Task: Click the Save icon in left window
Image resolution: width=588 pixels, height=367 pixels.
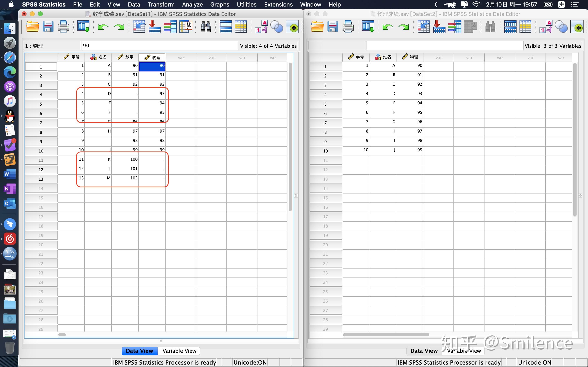Action: [x=48, y=27]
